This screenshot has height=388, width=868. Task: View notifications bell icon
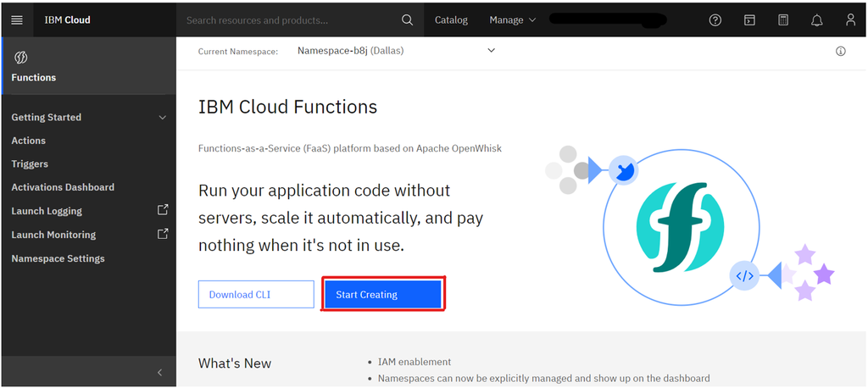816,20
